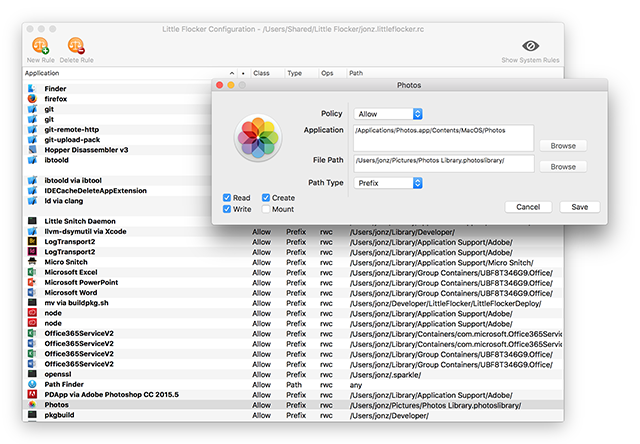Click the PDApp via Adobe Photoshop icon
The height and width of the screenshot is (444, 640).
[x=32, y=394]
